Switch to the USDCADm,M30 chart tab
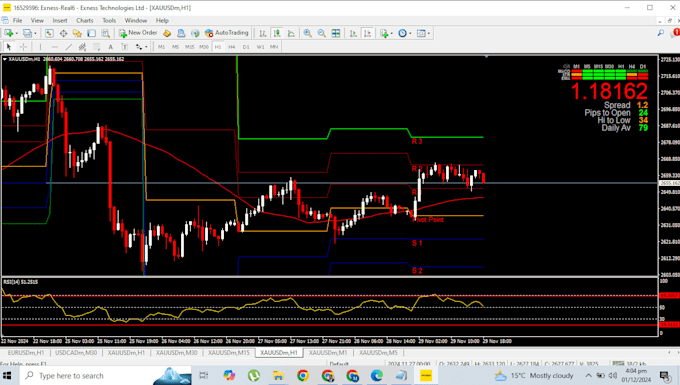The height and width of the screenshot is (385, 680). [x=76, y=352]
